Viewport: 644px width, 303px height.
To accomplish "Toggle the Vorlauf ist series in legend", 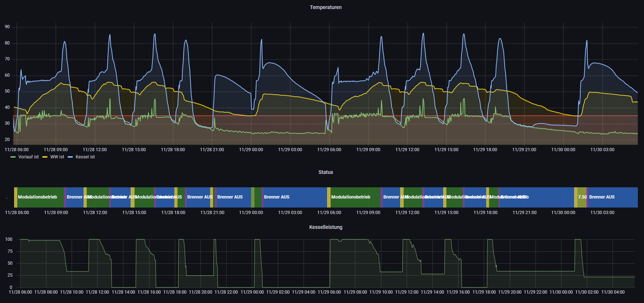I will tap(28, 157).
